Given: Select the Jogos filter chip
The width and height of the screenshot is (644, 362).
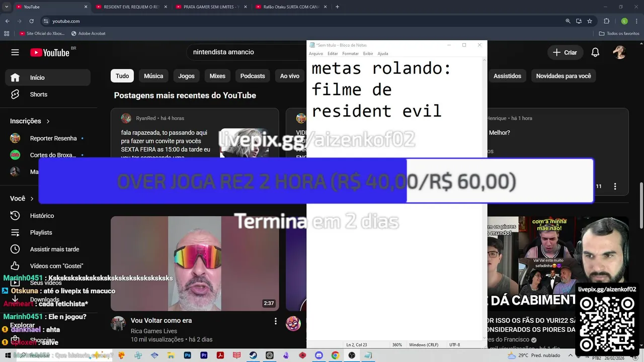Looking at the screenshot, I should pyautogui.click(x=186, y=76).
